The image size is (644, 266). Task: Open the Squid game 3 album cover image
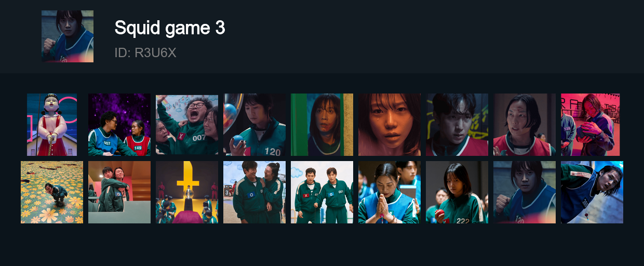pos(68,36)
